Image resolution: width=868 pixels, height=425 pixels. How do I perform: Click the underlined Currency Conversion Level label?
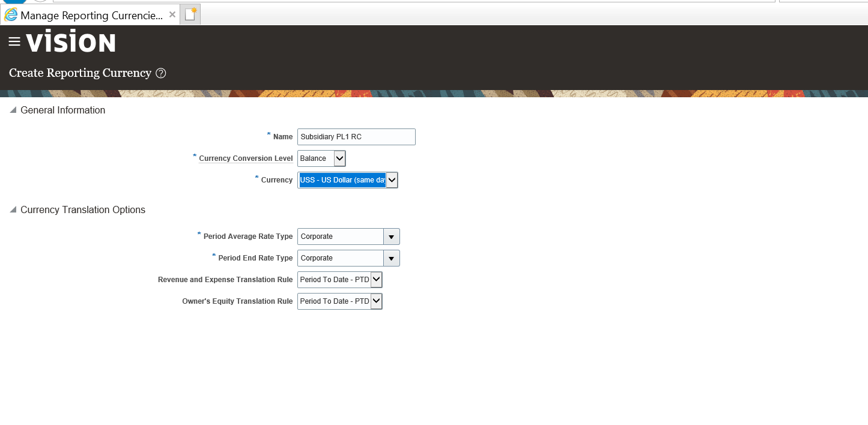coord(246,158)
